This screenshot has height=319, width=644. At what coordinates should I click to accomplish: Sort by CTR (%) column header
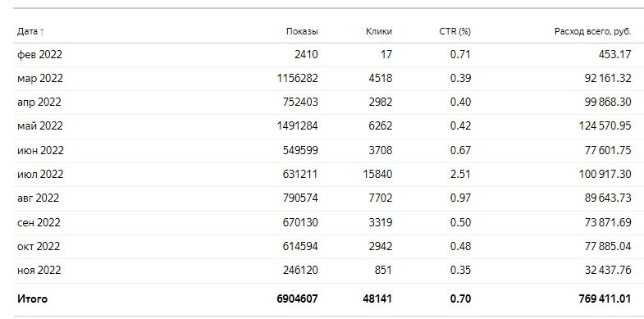[454, 31]
